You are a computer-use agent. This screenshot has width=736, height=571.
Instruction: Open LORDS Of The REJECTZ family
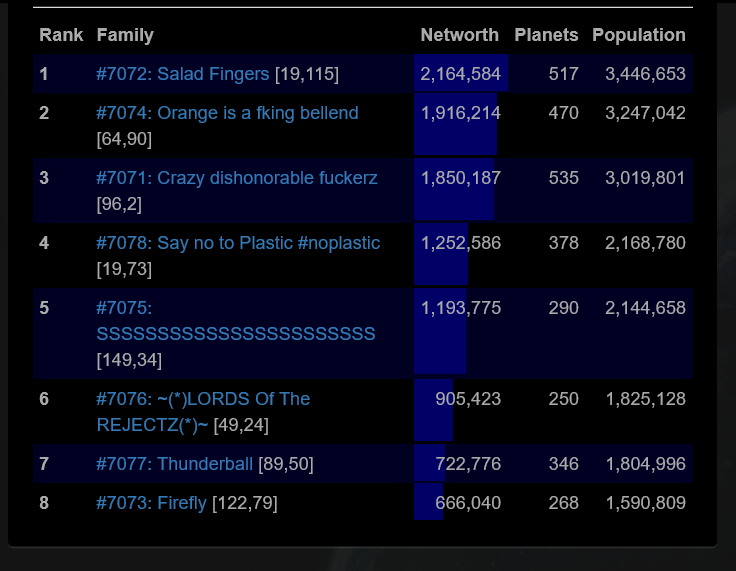[x=203, y=399]
